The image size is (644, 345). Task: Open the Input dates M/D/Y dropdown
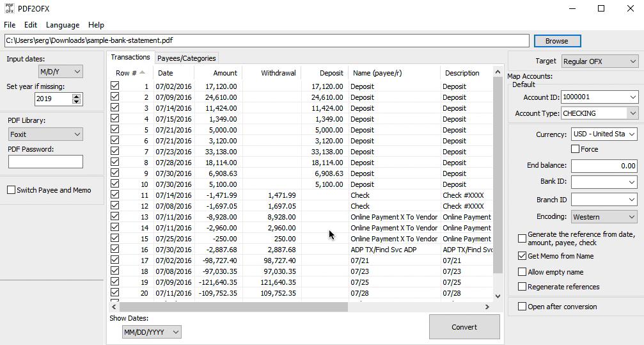[x=60, y=72]
